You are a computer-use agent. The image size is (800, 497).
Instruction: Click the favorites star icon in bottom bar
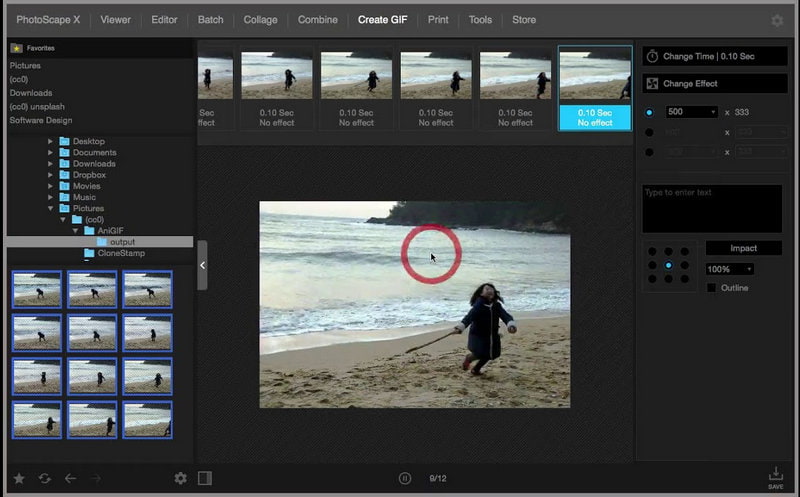tap(19, 478)
